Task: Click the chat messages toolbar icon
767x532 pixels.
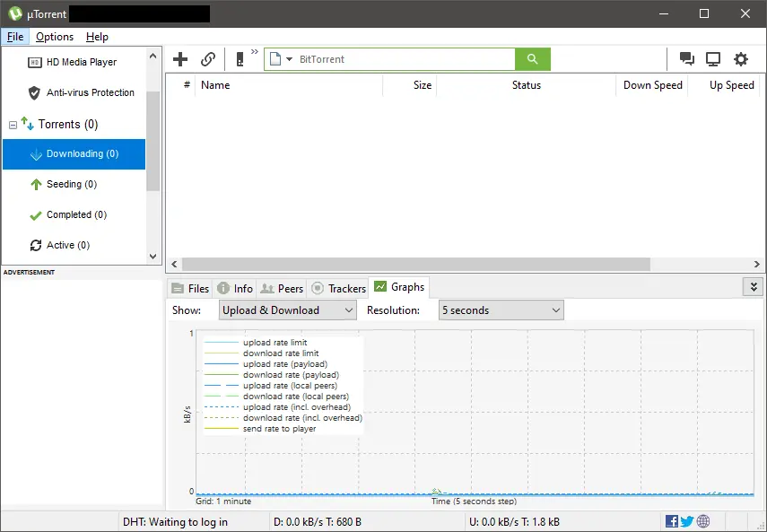Action: (685, 58)
